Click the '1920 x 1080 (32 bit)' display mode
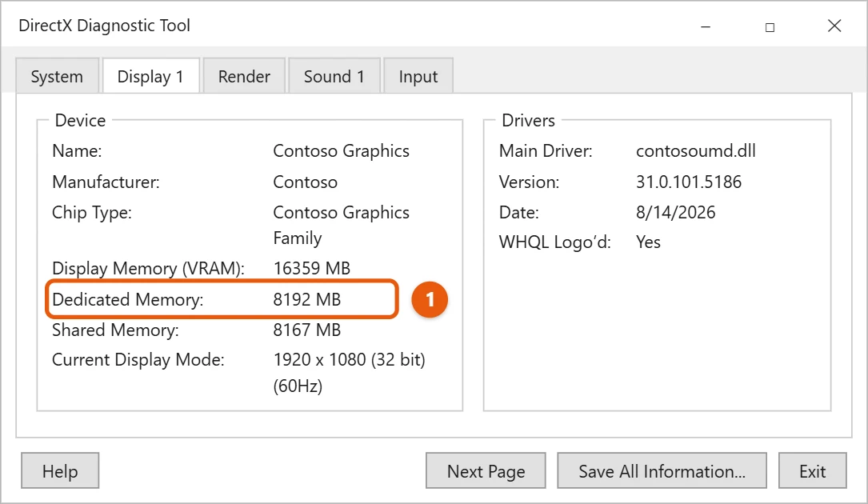The height and width of the screenshot is (504, 868). click(350, 360)
